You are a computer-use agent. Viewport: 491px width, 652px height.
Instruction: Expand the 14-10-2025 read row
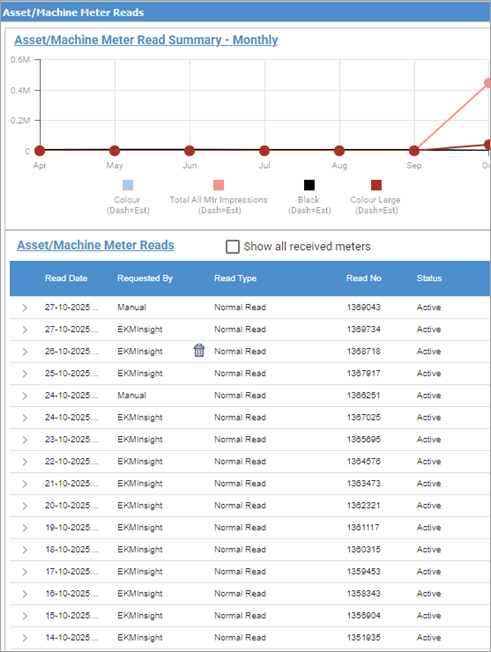coord(25,638)
